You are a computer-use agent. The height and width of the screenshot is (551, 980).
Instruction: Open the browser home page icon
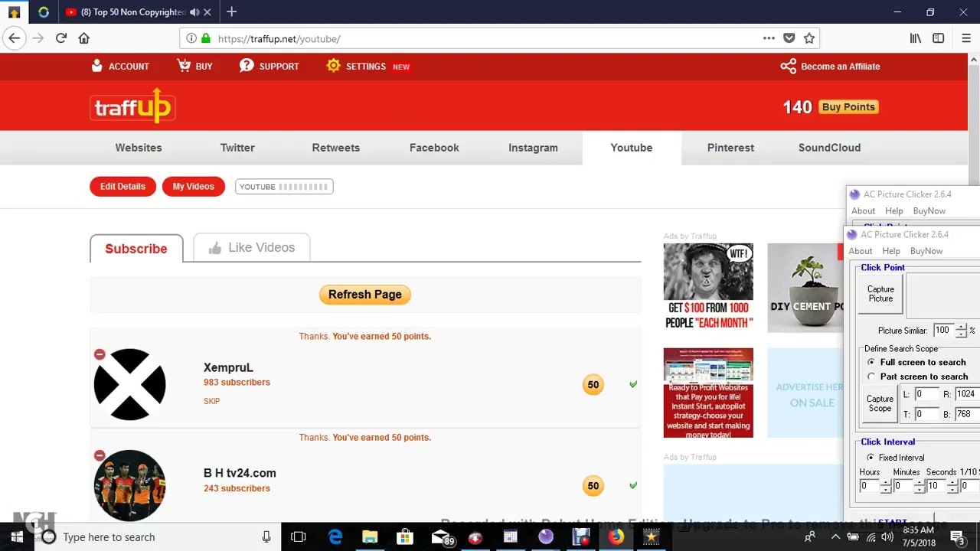click(x=84, y=38)
